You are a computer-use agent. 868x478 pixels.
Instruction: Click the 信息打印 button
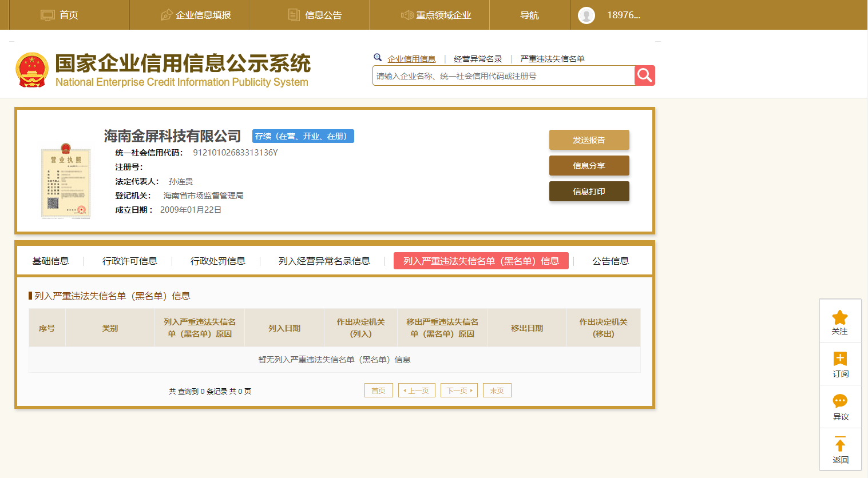589,191
